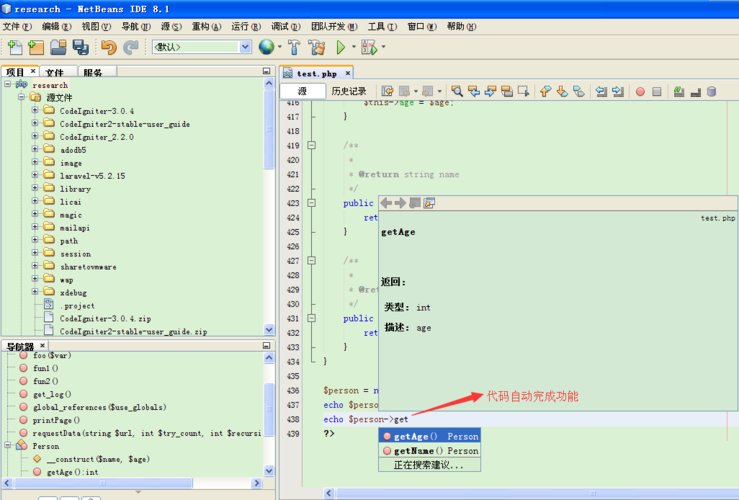This screenshot has height=500, width=739.
Task: Switch to the 源 (Source) view
Action: click(303, 91)
